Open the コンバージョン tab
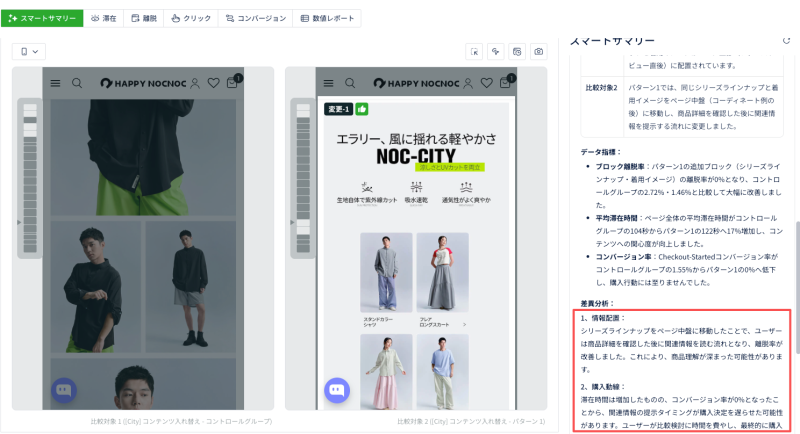The width and height of the screenshot is (800, 434). [x=254, y=18]
